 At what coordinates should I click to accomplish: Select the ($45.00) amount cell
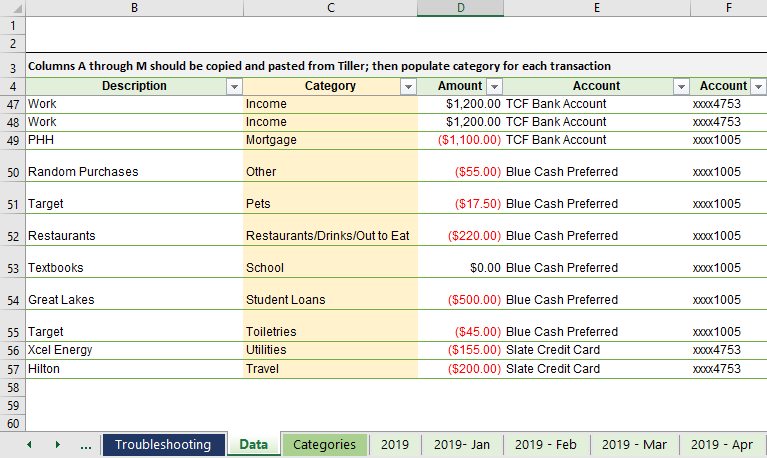[460, 326]
